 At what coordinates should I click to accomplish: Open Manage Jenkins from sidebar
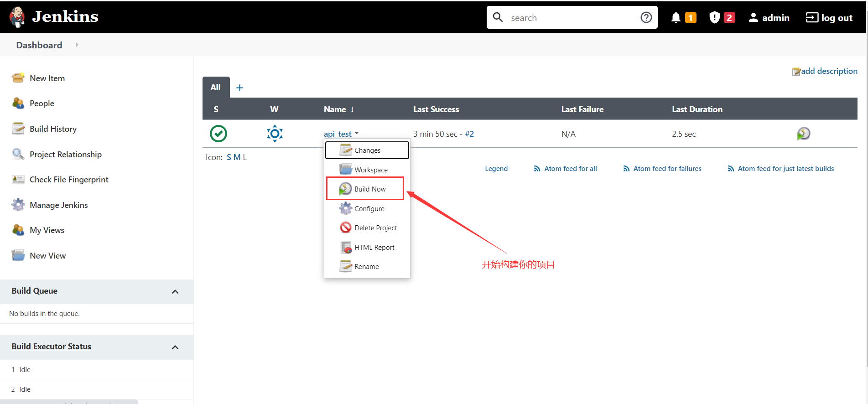[x=58, y=205]
